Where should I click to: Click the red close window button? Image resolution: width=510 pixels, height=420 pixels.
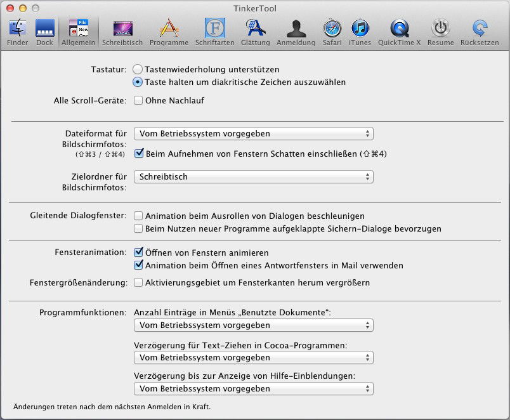[x=10, y=8]
